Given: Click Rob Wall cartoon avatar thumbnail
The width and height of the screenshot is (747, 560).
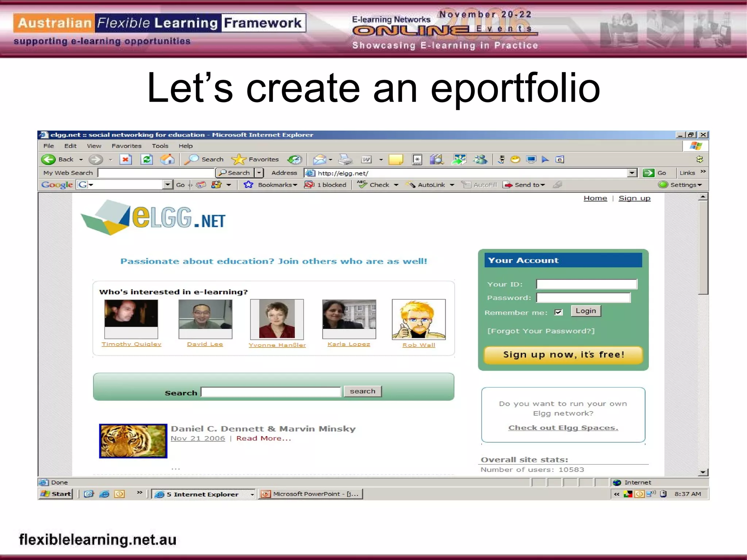Looking at the screenshot, I should click(x=419, y=319).
